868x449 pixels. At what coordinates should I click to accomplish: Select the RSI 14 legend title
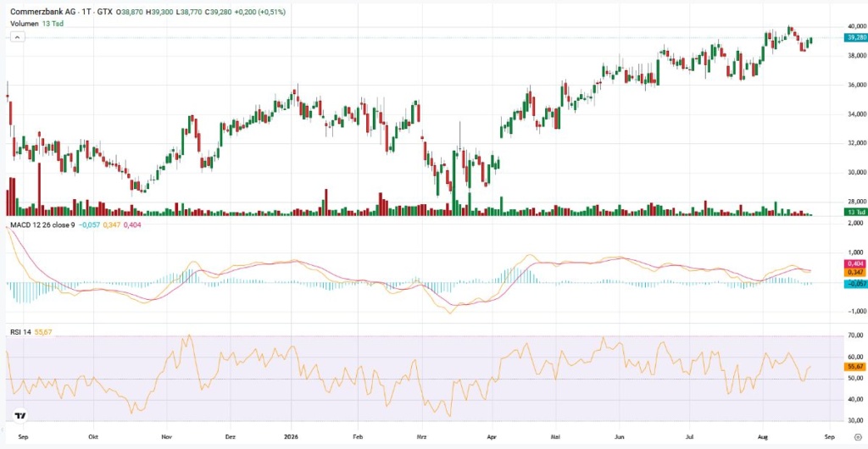[x=20, y=332]
